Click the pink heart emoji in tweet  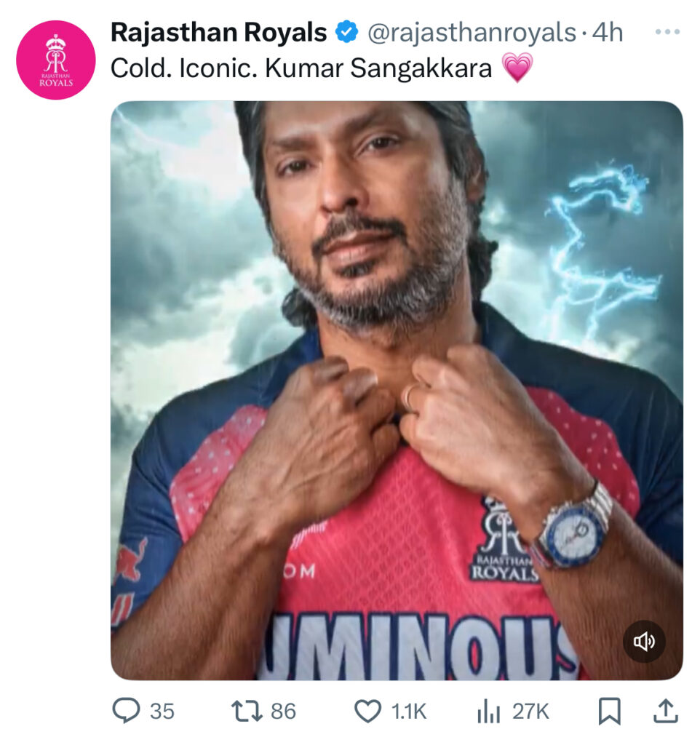click(x=517, y=68)
